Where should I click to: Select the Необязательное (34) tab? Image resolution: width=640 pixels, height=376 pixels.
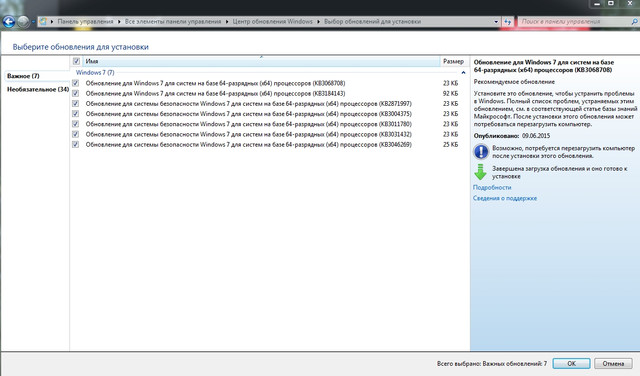tap(38, 89)
